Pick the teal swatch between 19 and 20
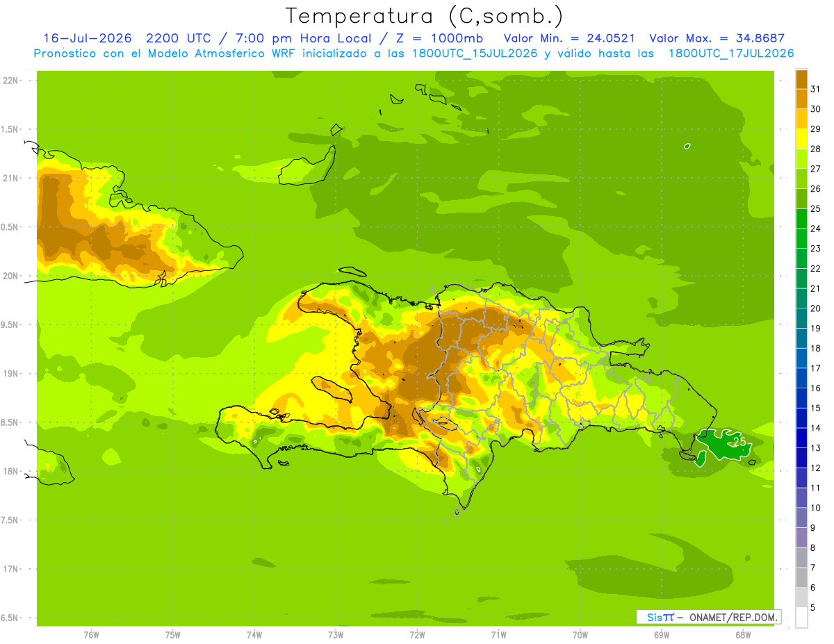This screenshot has height=644, width=834. click(x=801, y=318)
